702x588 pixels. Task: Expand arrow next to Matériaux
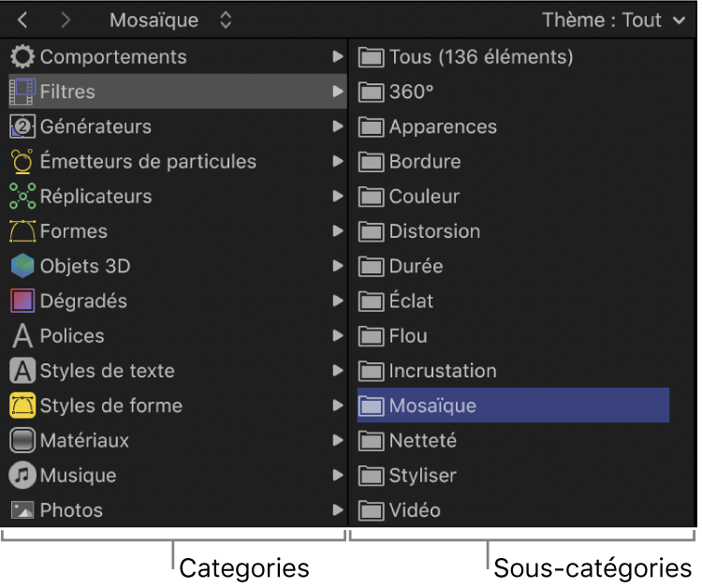[338, 440]
